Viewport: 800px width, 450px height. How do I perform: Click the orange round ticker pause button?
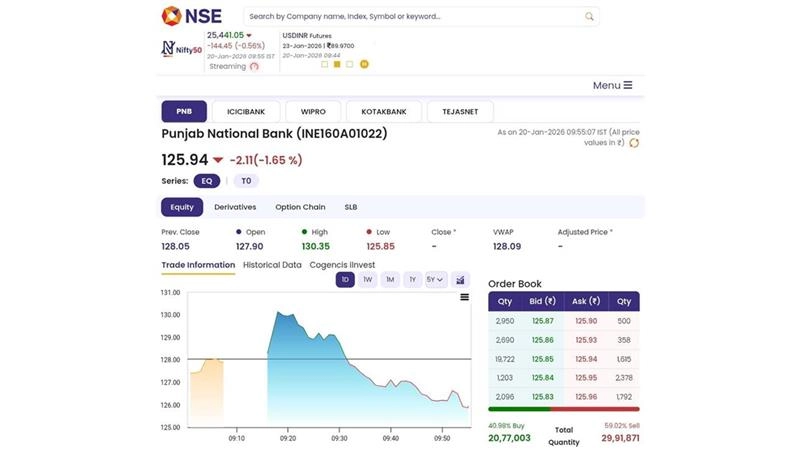[x=364, y=64]
